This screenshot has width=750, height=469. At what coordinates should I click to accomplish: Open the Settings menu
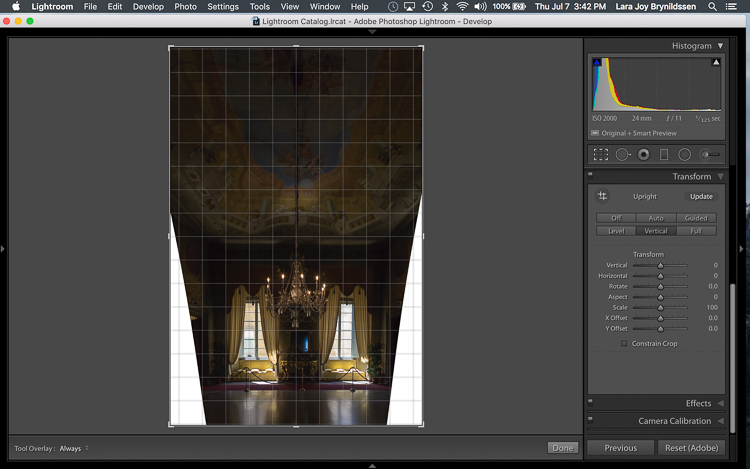(x=223, y=7)
